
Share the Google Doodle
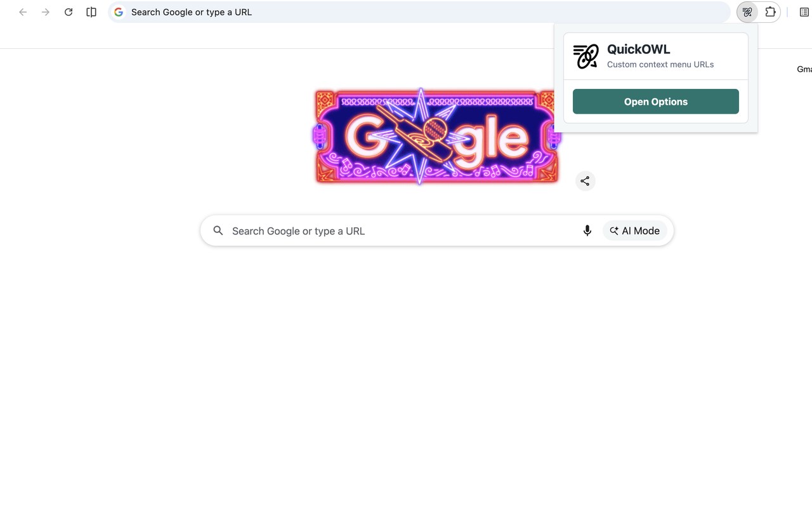point(585,181)
